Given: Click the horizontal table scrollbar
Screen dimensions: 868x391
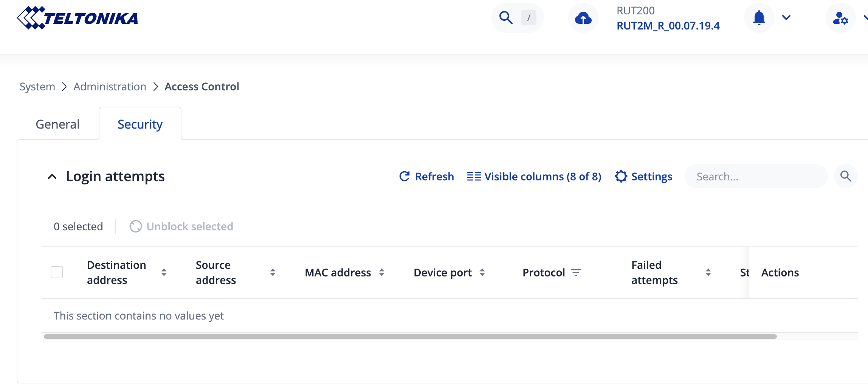Looking at the screenshot, I should (x=410, y=337).
